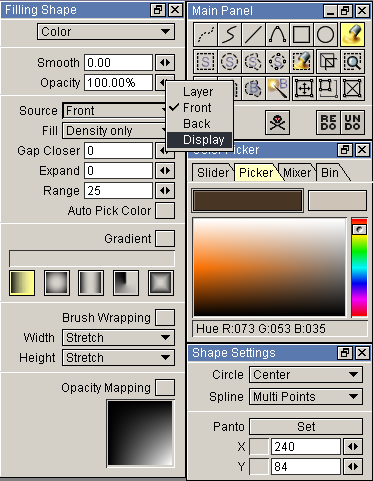This screenshot has width=373, height=481.
Task: Activate the zoom magnifier tool
Action: (352, 62)
